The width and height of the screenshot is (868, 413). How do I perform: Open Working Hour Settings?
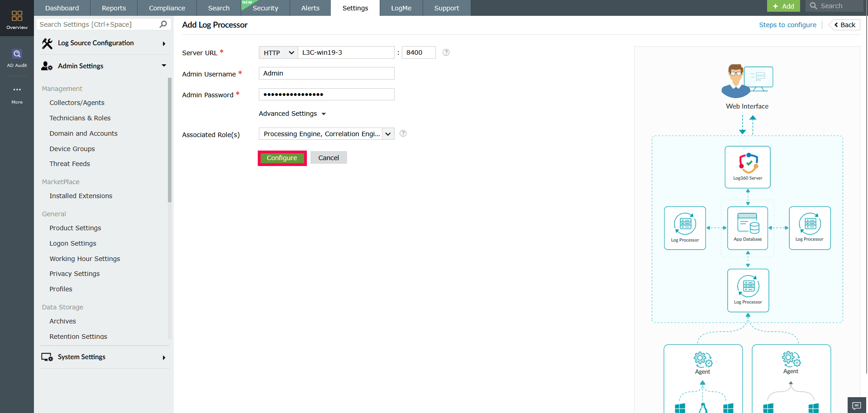(x=85, y=259)
